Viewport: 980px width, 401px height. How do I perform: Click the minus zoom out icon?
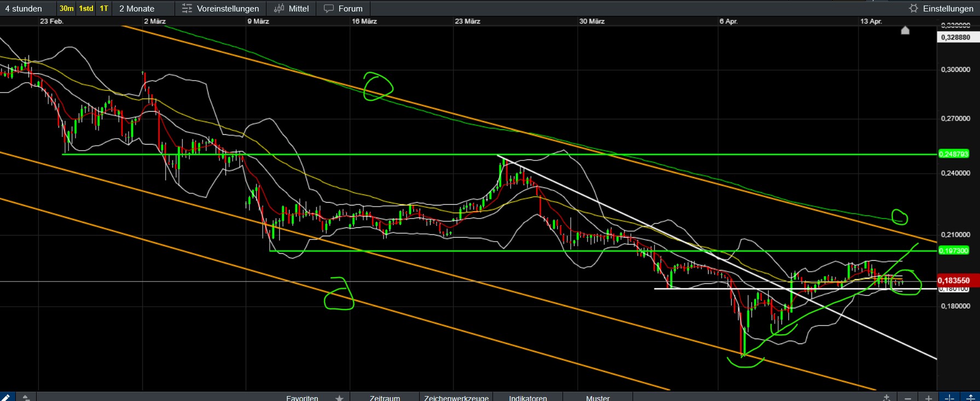coord(908,398)
